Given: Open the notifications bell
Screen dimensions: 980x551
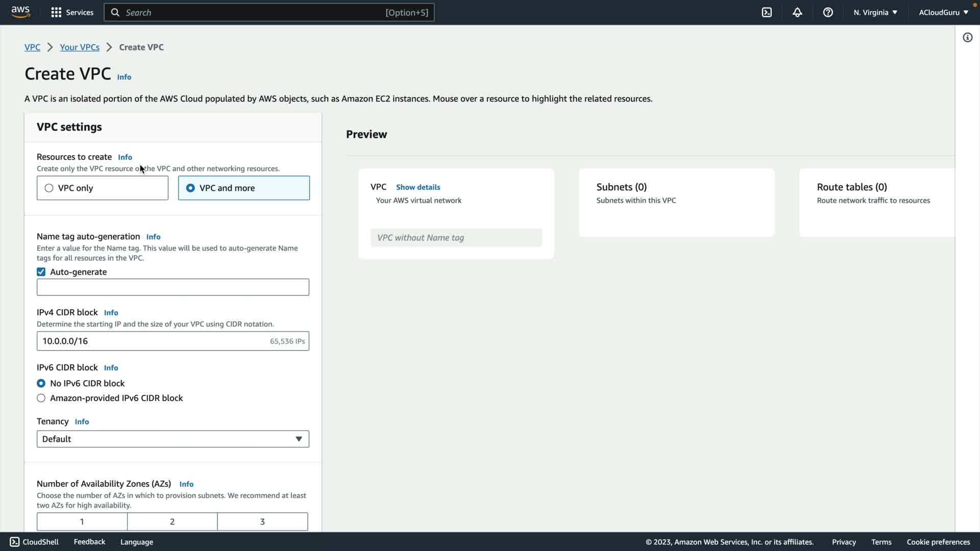Looking at the screenshot, I should coord(797,12).
